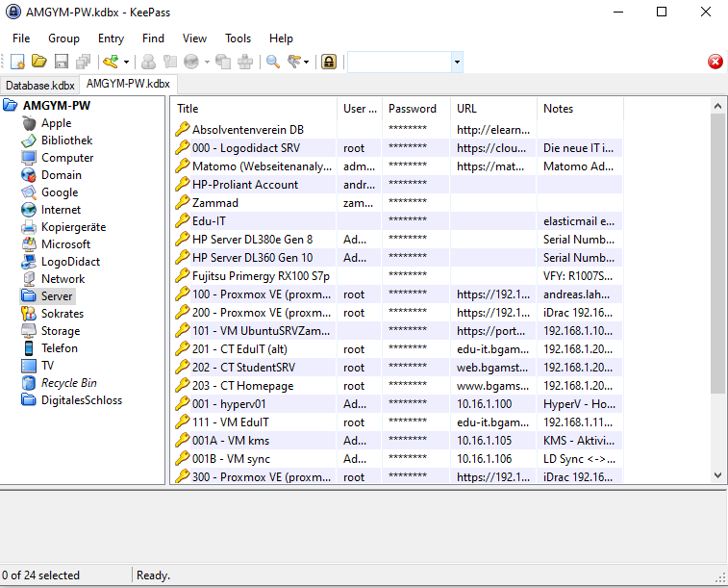Sort entries by the Title column header
728x588 pixels.
255,109
